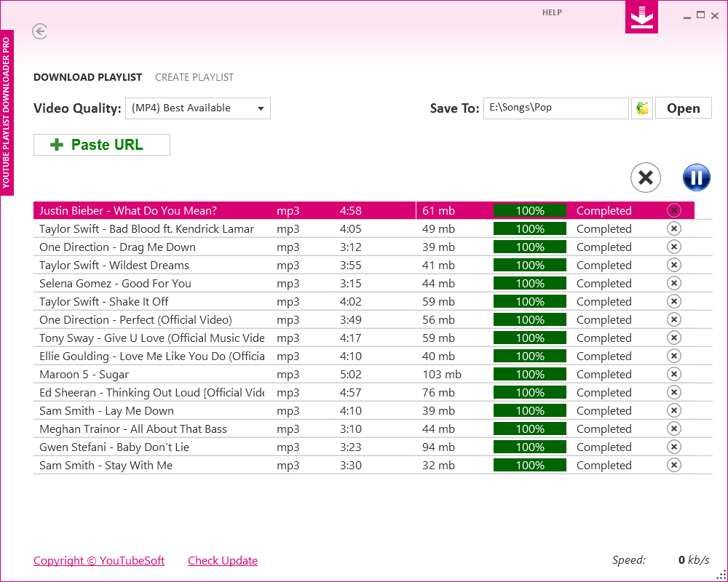The height and width of the screenshot is (582, 728).
Task: Select Sam Smith - Stay With Me title
Action: 106,466
